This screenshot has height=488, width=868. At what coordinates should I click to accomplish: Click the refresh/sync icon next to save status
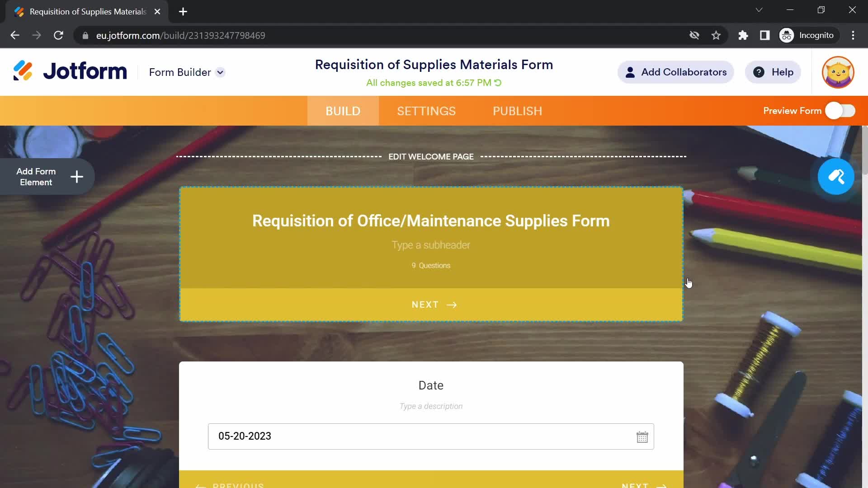coord(499,83)
